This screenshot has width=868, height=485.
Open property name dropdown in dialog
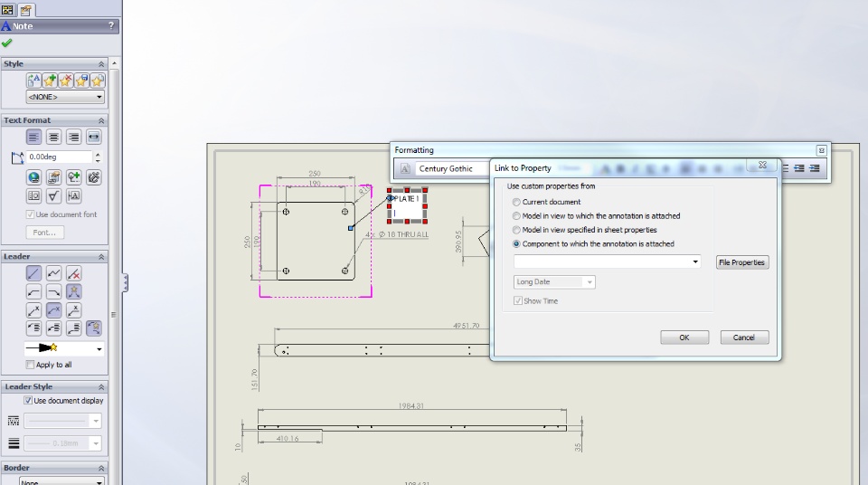695,262
